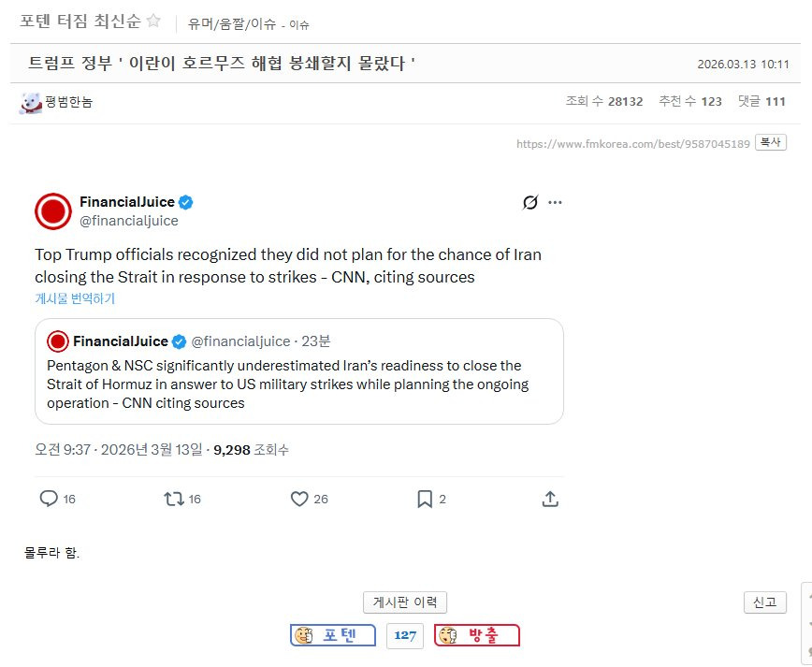Click the star icon beside 포텐 터짐 최신순
The height and width of the screenshot is (667, 812).
[x=153, y=21]
